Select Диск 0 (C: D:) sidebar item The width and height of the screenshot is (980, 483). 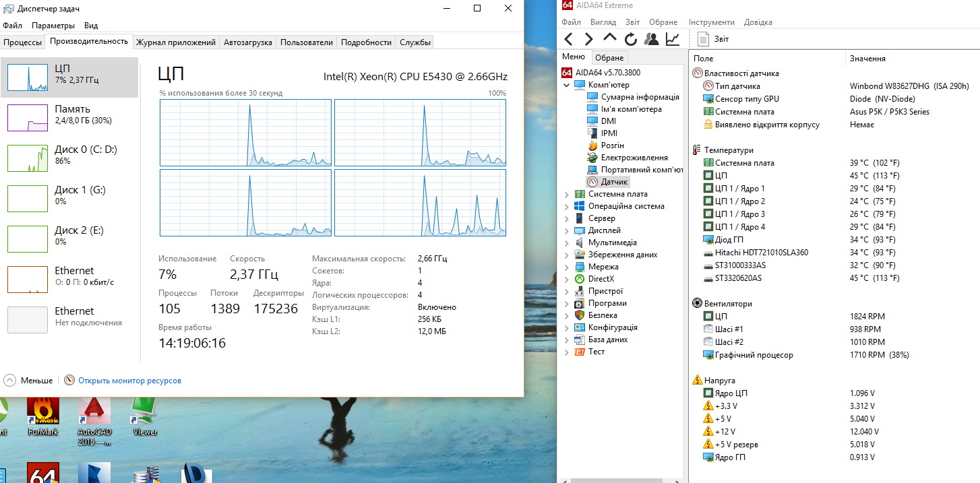[70, 158]
